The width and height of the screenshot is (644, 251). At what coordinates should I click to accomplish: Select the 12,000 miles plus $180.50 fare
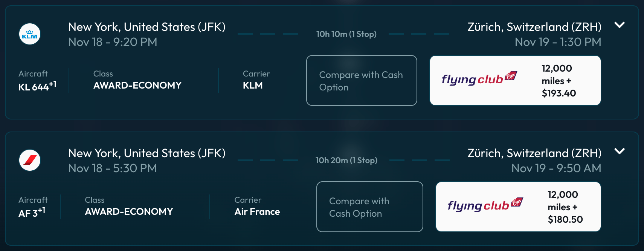(x=563, y=207)
